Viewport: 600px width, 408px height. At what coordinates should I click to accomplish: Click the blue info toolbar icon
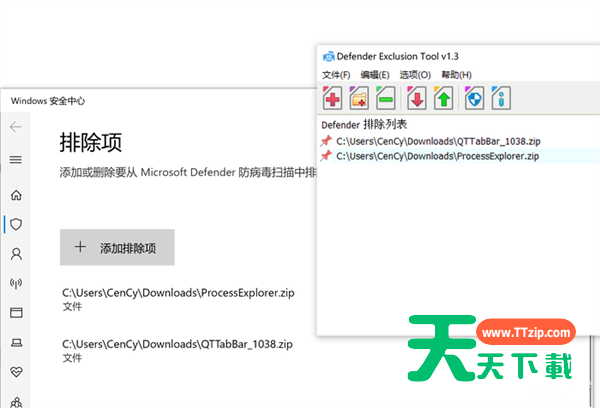coord(501,98)
